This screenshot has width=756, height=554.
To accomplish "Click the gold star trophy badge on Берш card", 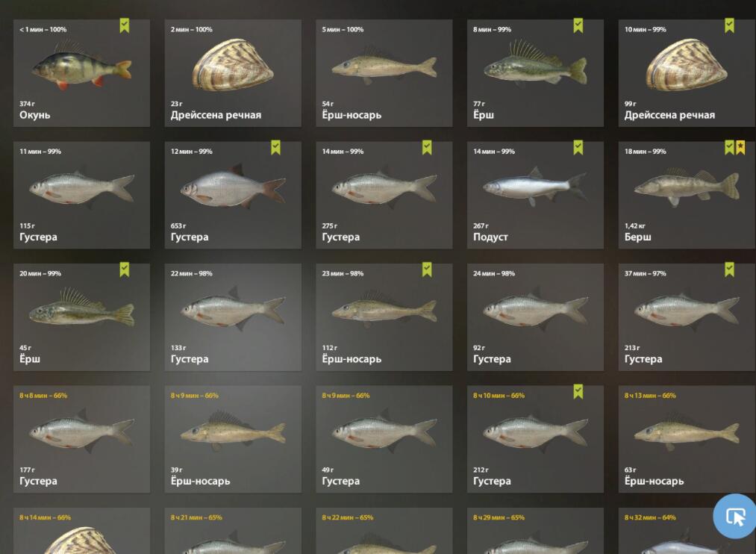I will (x=740, y=148).
